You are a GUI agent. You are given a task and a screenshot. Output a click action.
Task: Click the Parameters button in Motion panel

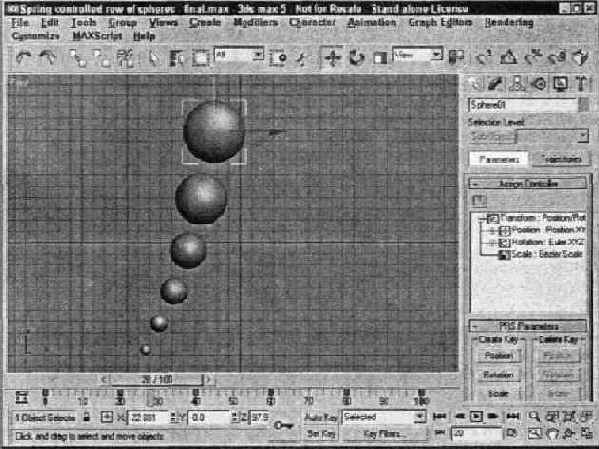coord(499,159)
